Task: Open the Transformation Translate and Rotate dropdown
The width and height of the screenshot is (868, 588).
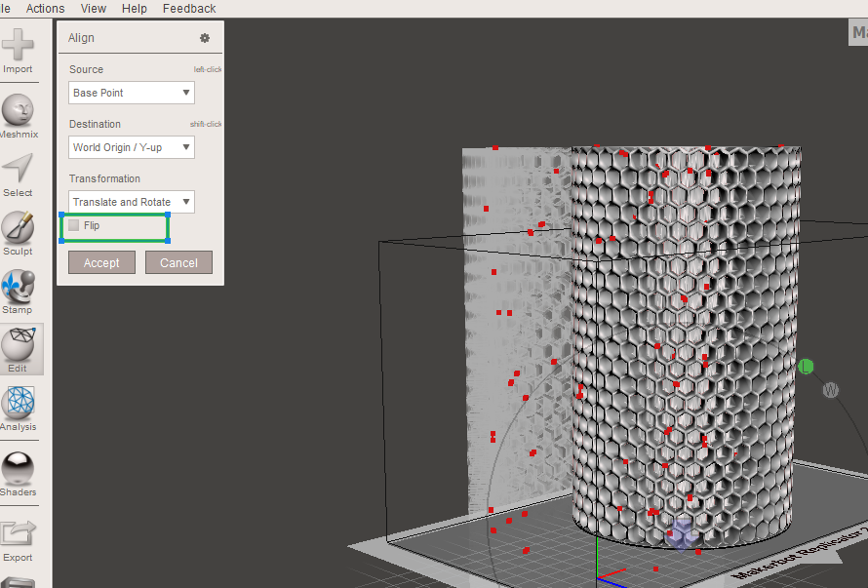Action: pyautogui.click(x=131, y=202)
